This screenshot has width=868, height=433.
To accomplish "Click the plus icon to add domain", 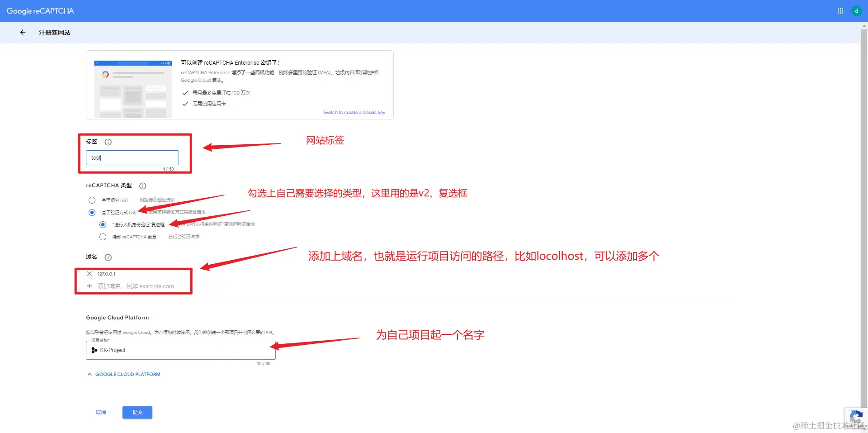I will 90,286.
